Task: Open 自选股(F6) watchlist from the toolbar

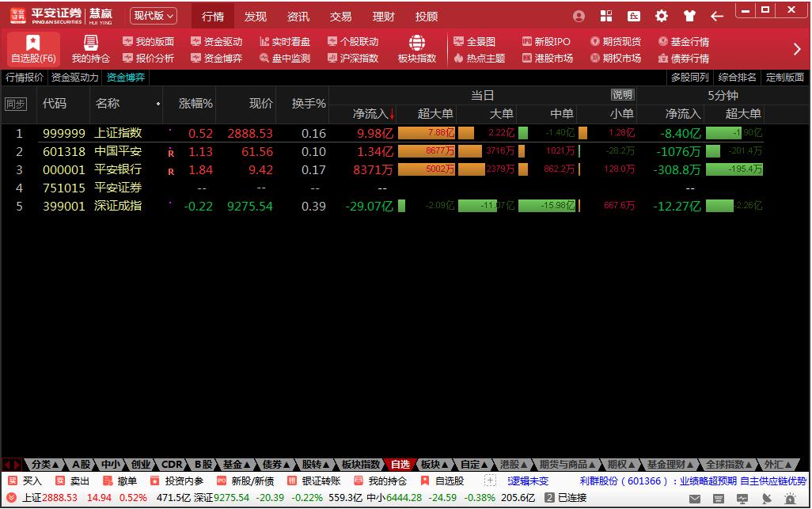Action: click(x=33, y=49)
